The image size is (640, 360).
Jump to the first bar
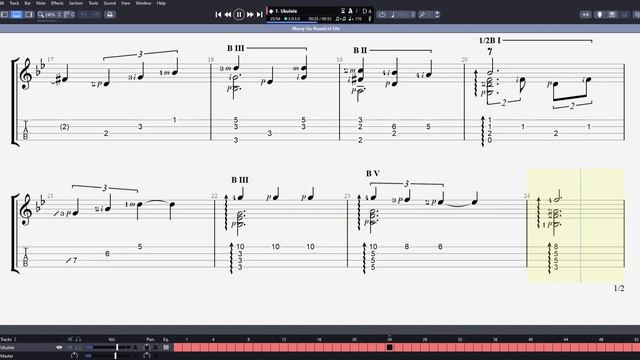[218, 14]
